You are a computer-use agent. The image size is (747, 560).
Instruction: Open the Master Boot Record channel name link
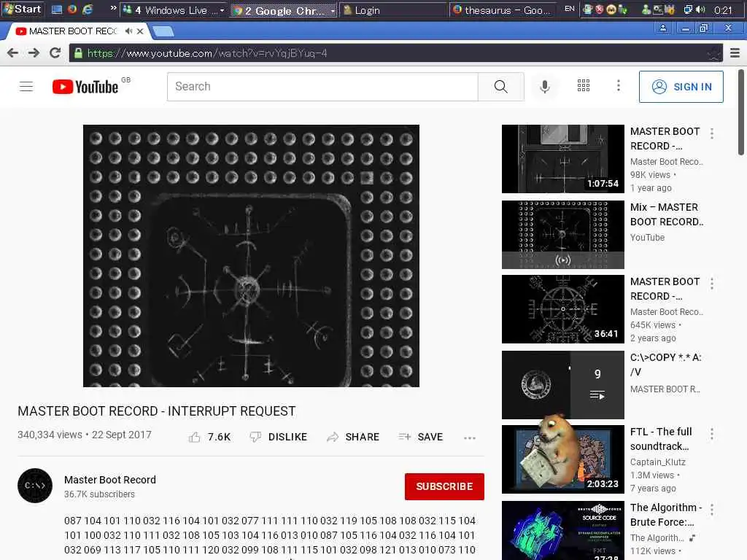[x=110, y=480]
